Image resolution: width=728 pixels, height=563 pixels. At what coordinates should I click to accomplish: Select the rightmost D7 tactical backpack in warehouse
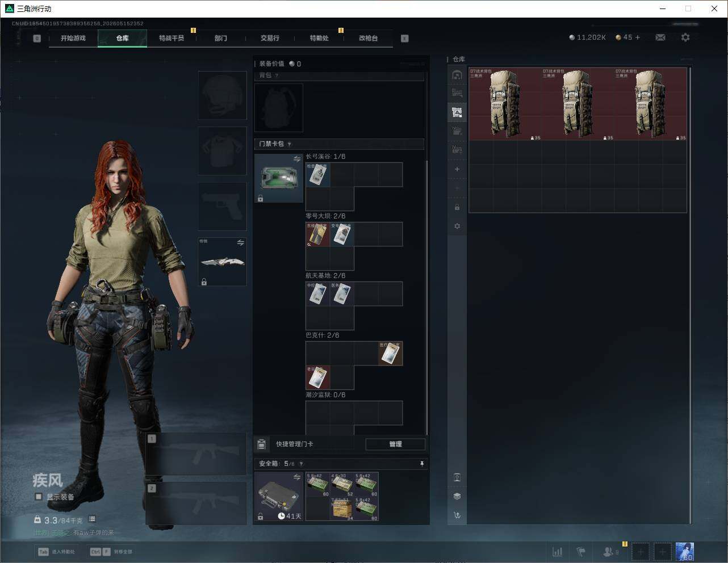point(650,104)
